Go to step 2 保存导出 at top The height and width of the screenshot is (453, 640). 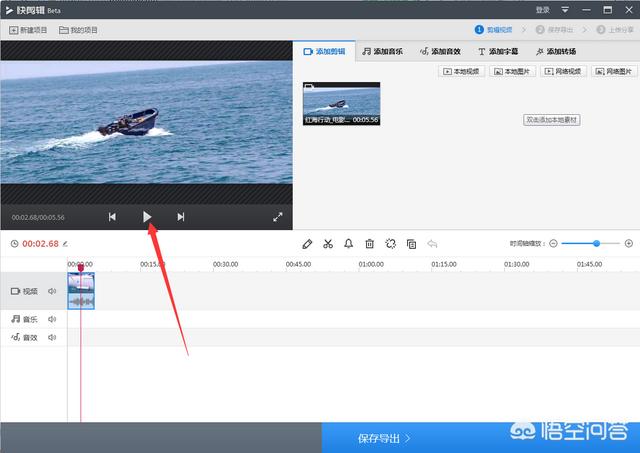tap(554, 30)
